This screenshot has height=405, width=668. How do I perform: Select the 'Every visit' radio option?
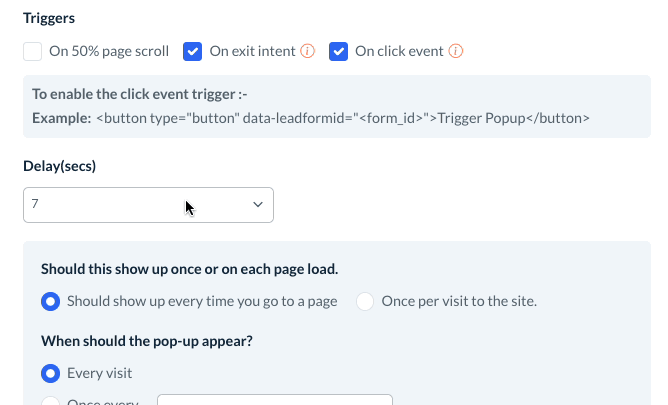coord(50,373)
